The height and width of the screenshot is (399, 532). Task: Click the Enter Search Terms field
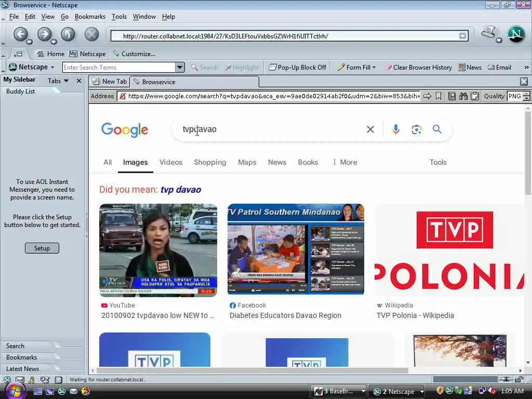tap(119, 67)
